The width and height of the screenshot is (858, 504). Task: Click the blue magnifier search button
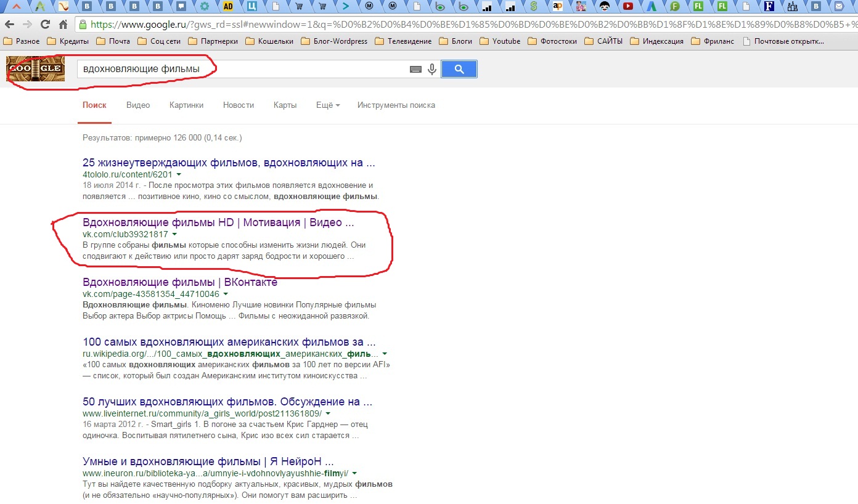(x=459, y=69)
